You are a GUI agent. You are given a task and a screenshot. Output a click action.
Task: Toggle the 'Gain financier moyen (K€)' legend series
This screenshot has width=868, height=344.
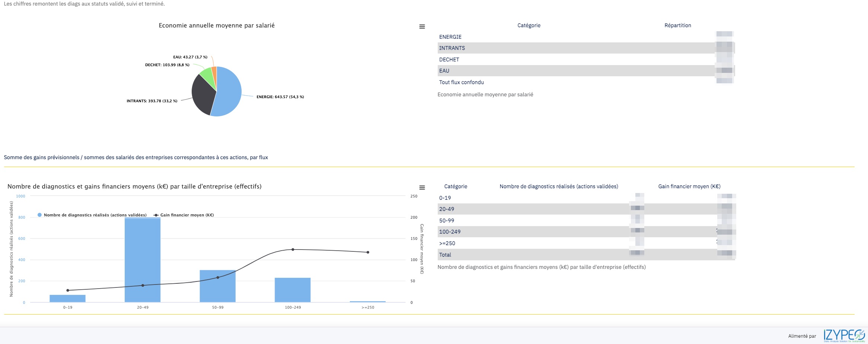184,215
